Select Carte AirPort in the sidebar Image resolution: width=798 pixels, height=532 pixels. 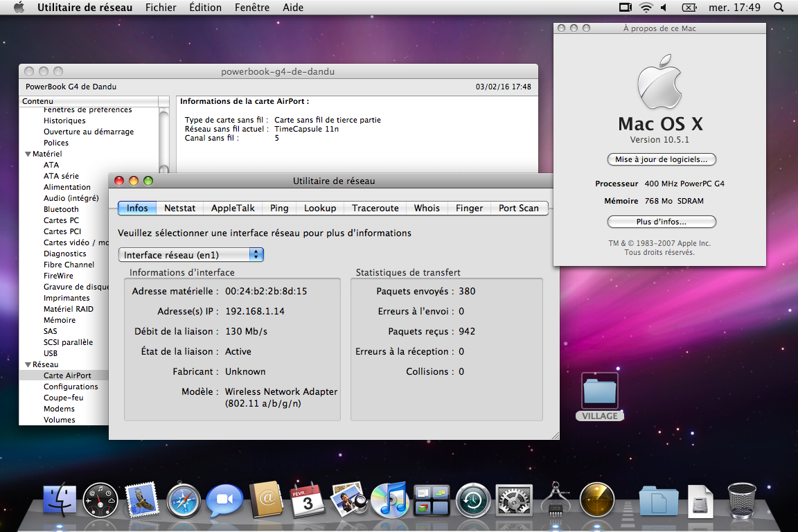click(67, 375)
